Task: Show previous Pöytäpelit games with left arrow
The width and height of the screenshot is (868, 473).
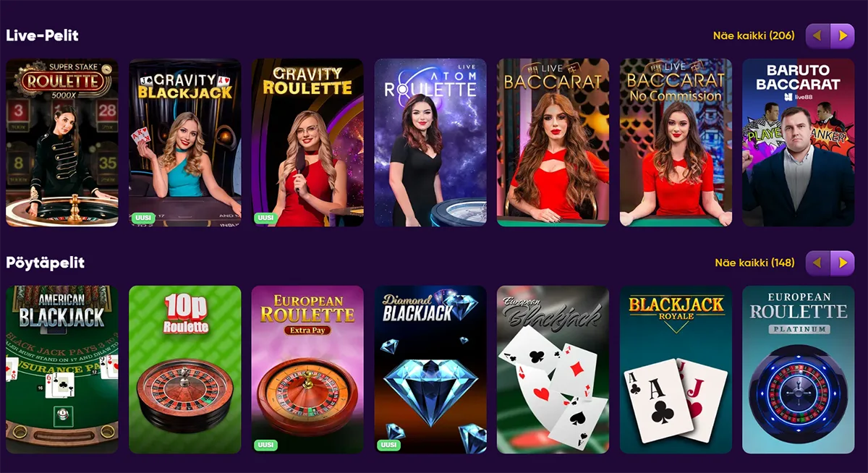Action: click(817, 263)
